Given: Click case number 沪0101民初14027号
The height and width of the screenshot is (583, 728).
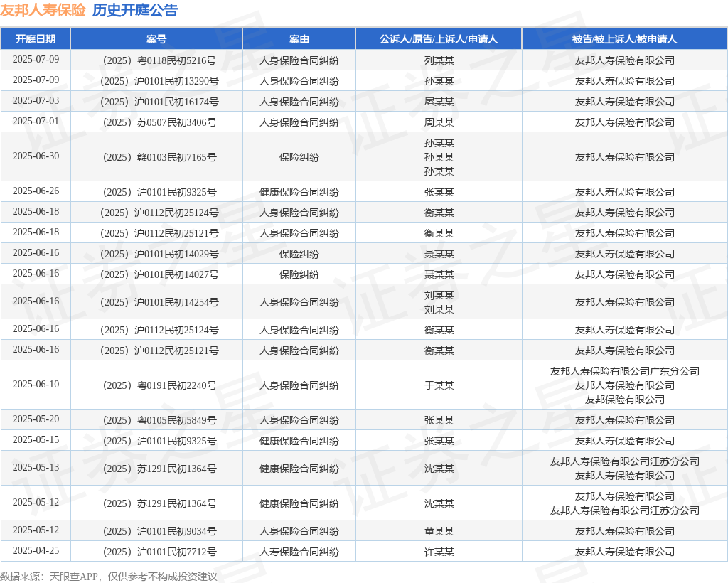Looking at the screenshot, I should [159, 274].
